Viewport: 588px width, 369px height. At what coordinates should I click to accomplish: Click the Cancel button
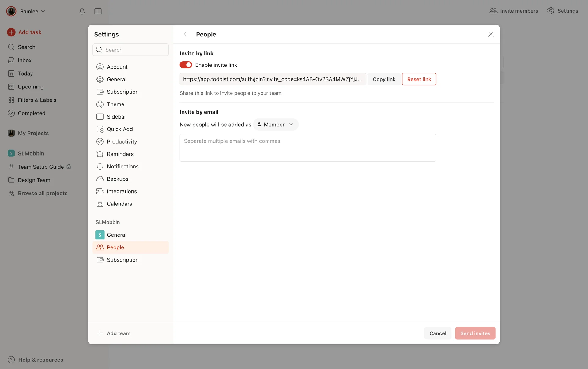point(437,333)
